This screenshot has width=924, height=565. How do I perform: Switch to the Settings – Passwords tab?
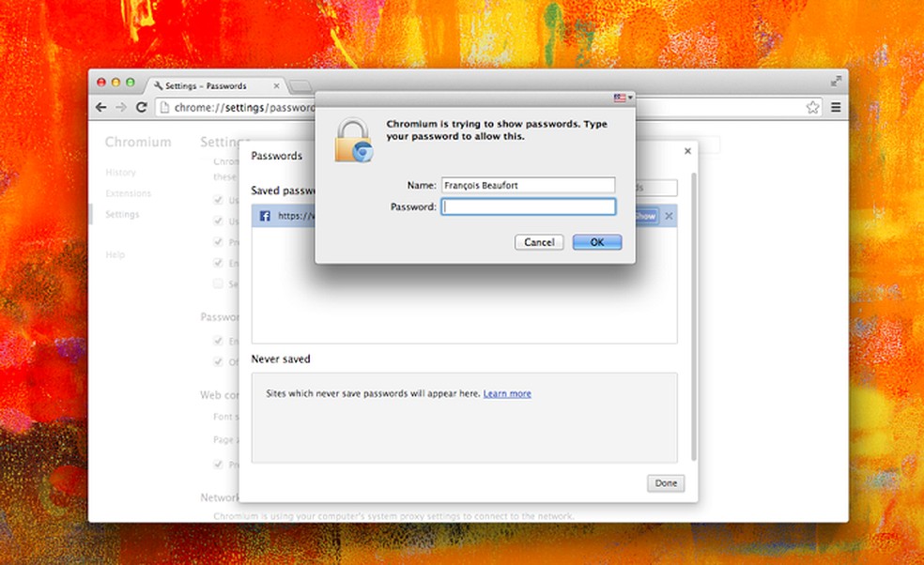[207, 84]
